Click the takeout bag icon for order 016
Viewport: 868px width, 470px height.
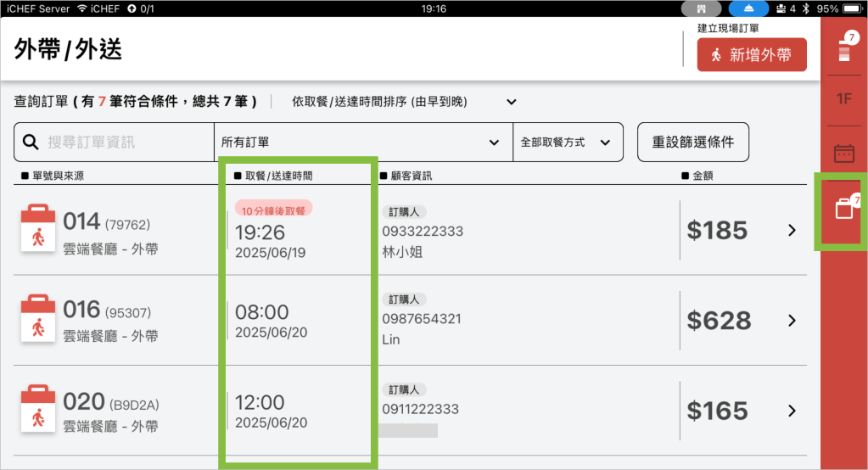pos(37,320)
